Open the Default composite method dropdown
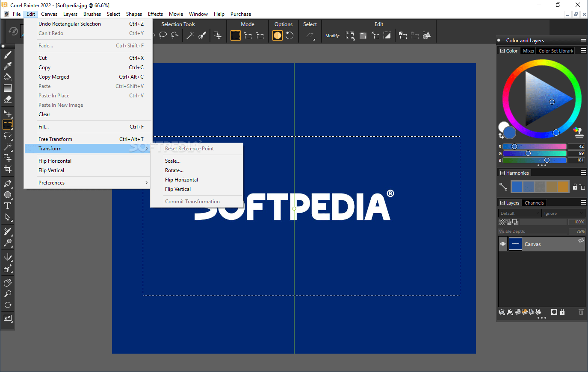588x372 pixels. point(519,213)
